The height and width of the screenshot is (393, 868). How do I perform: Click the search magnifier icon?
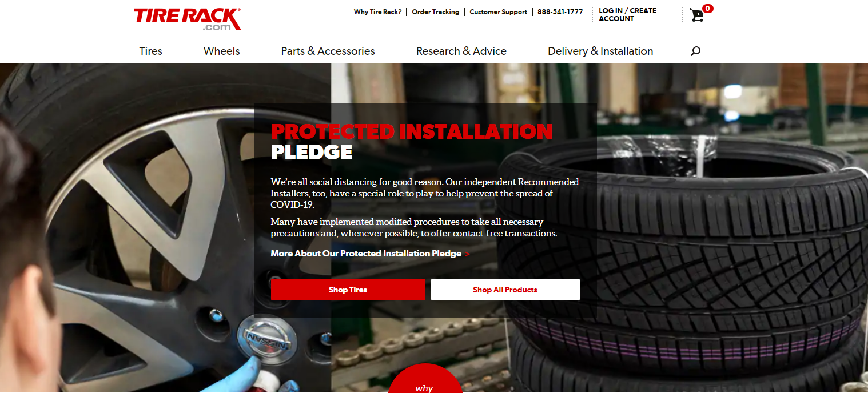click(x=695, y=51)
